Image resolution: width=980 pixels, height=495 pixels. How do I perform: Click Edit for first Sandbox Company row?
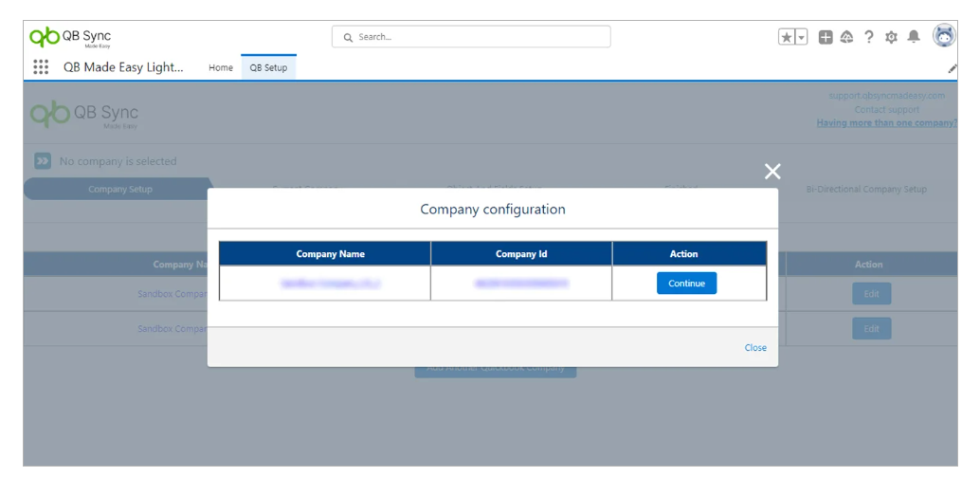[x=871, y=294]
